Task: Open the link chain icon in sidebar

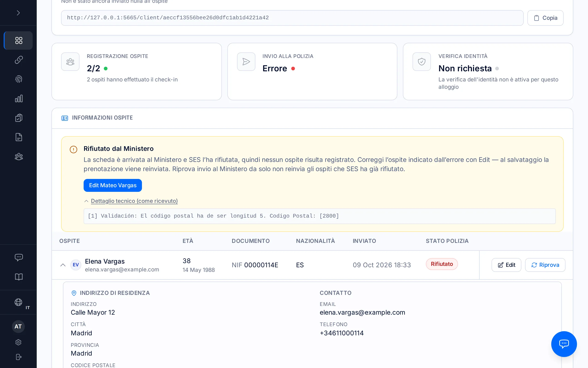Action: click(x=18, y=60)
